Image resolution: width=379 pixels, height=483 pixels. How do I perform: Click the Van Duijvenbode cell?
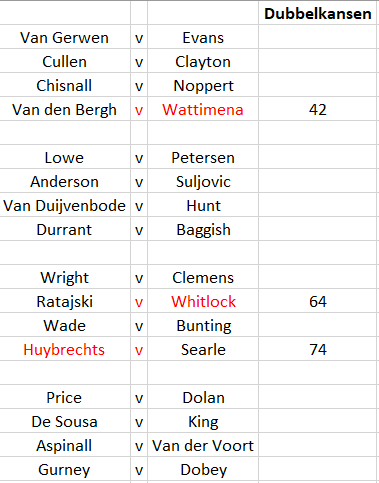[x=65, y=205]
